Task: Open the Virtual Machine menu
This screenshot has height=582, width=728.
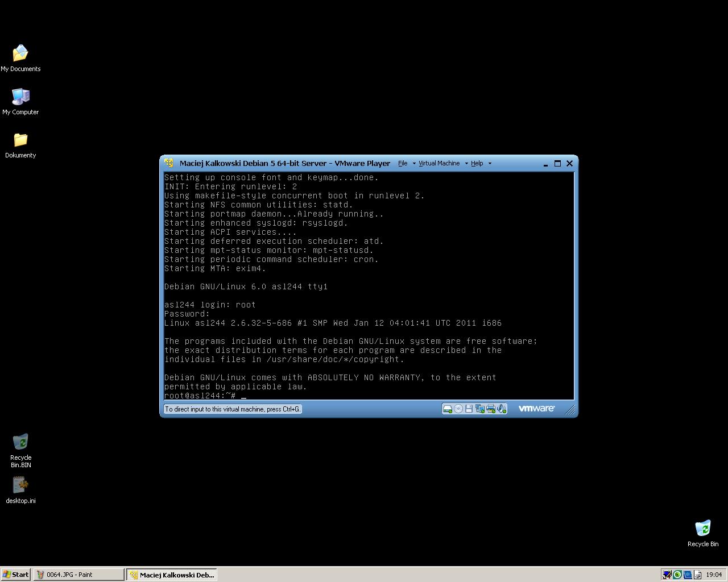Action: coord(439,163)
